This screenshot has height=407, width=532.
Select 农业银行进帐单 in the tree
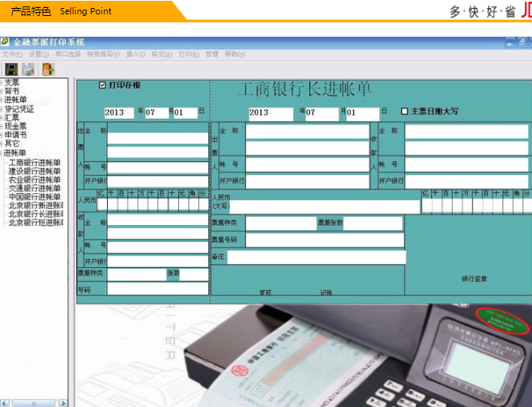pyautogui.click(x=34, y=180)
